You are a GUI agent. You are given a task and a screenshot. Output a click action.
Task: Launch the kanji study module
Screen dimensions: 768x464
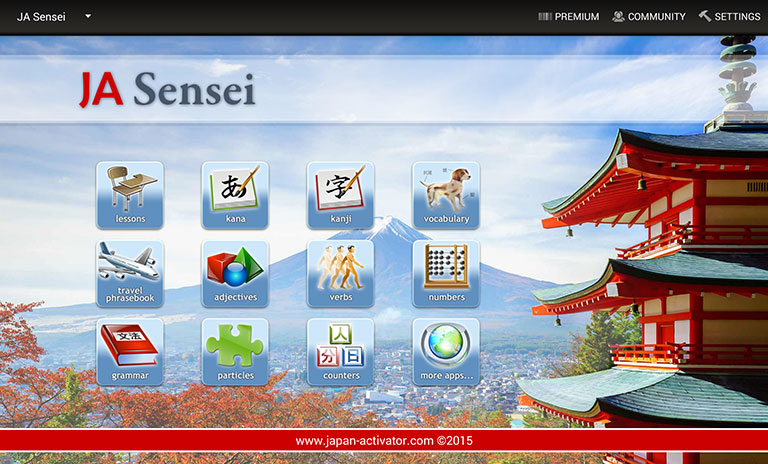[340, 195]
